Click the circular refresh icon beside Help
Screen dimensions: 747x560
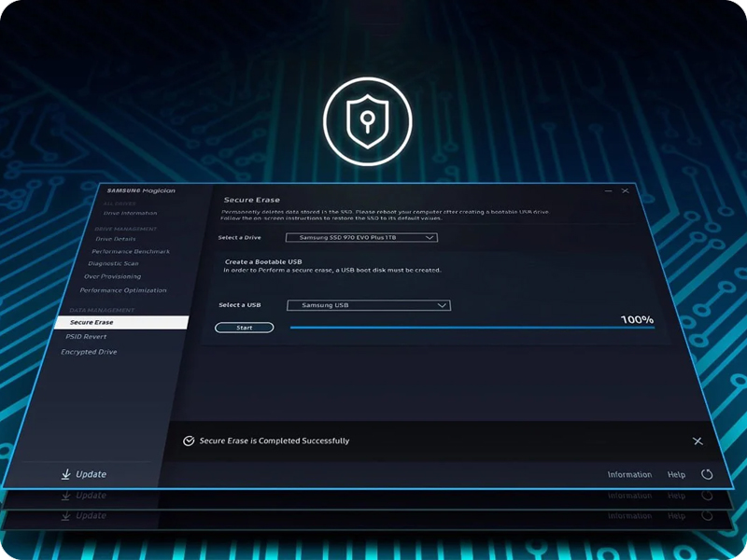707,474
